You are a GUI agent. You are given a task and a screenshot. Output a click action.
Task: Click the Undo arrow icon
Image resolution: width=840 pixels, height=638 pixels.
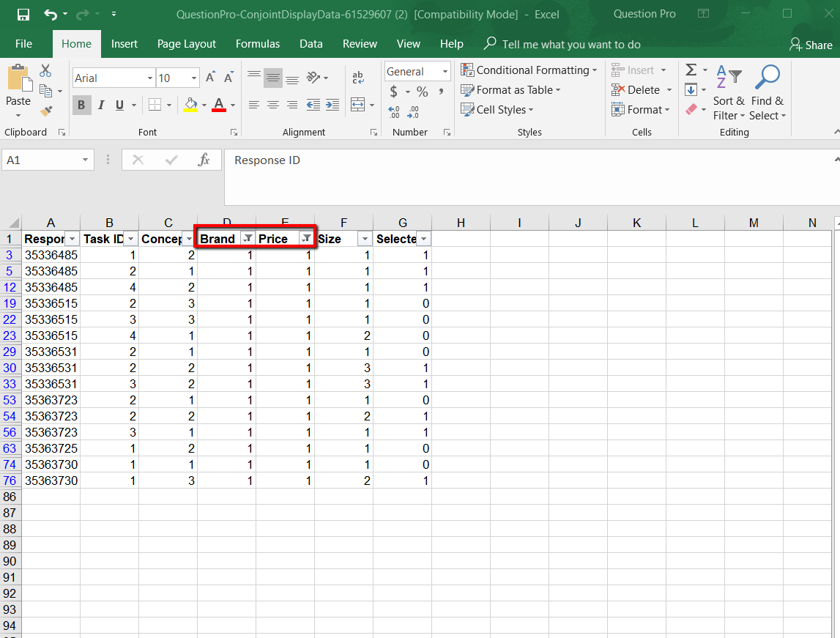(x=50, y=15)
